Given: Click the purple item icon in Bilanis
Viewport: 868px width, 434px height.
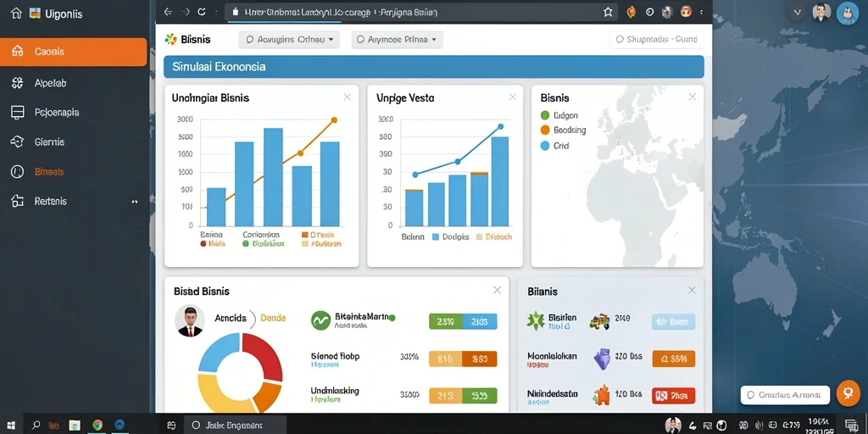Looking at the screenshot, I should pos(601,359).
